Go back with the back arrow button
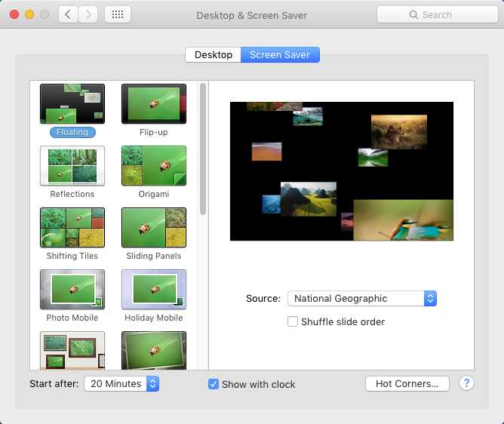The image size is (504, 424). [69, 14]
